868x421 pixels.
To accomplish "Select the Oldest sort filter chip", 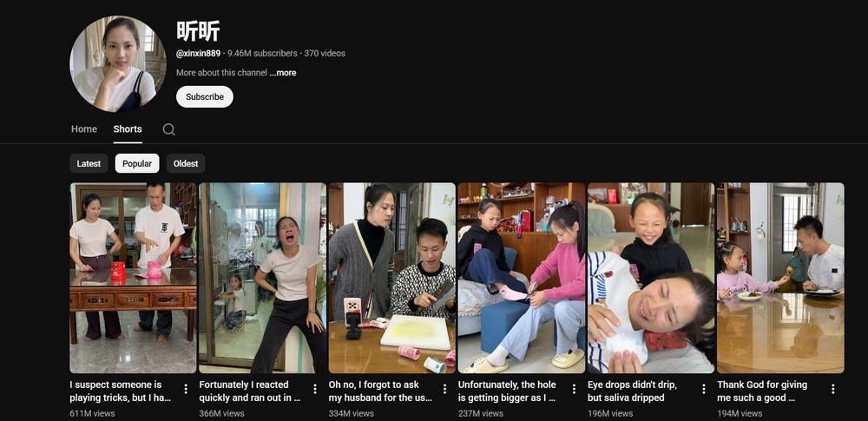I will 186,163.
